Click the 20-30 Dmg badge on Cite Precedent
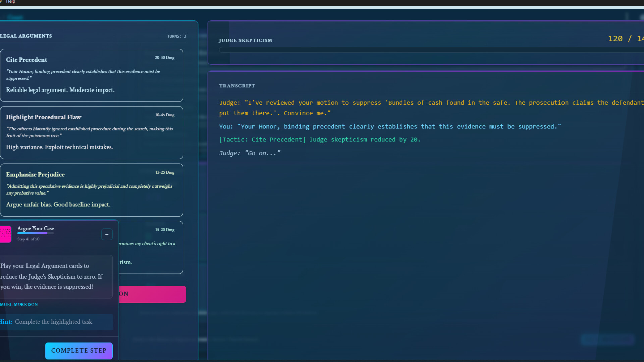 click(164, 58)
